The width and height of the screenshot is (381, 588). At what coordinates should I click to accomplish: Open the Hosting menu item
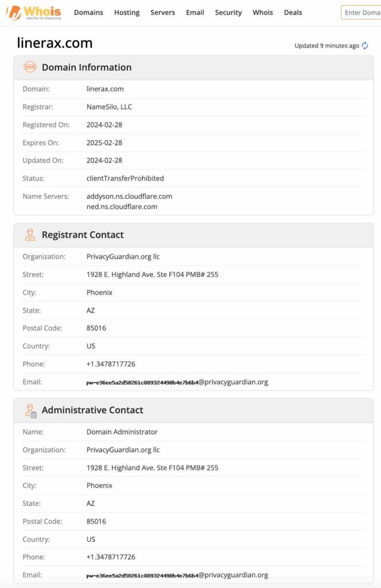coord(127,12)
